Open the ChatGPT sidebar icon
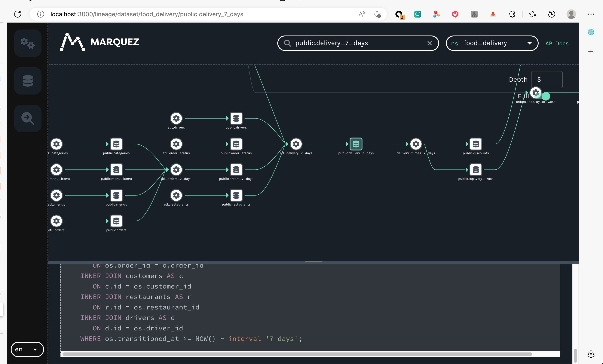Image resolution: width=603 pixels, height=364 pixels. [x=591, y=32]
